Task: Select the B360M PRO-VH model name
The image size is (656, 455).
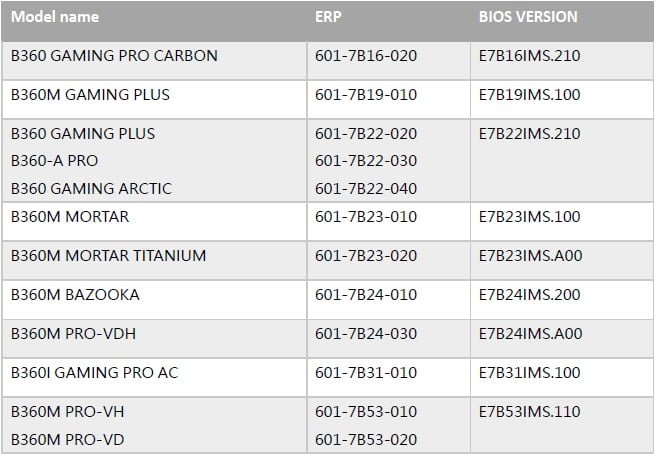Action: (68, 412)
